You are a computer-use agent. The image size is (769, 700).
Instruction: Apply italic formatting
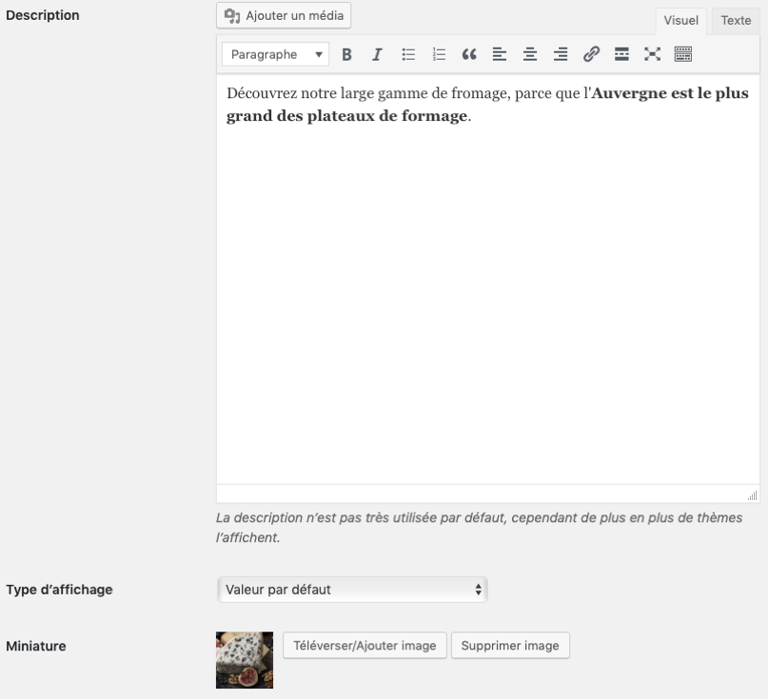point(377,55)
